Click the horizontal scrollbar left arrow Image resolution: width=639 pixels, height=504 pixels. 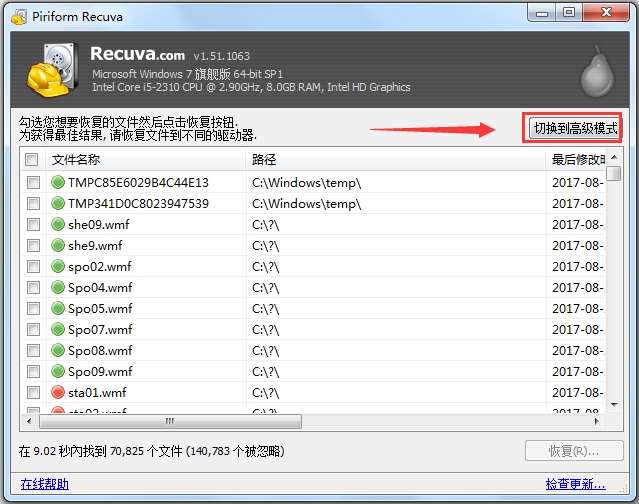click(x=29, y=421)
